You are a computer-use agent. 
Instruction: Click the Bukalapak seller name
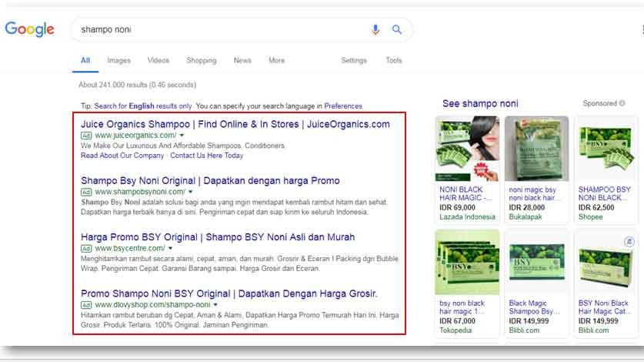526,216
